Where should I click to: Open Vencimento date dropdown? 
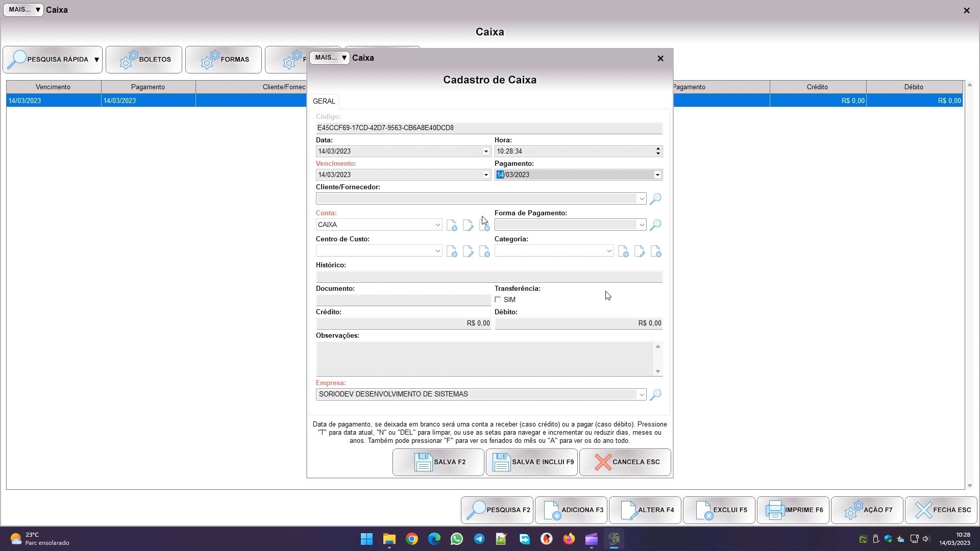click(x=486, y=175)
